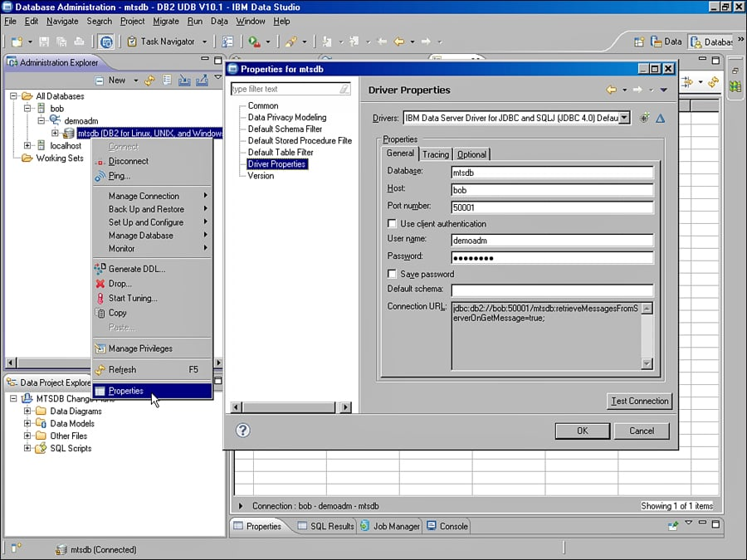Confirm settings with the OK button

click(x=582, y=431)
